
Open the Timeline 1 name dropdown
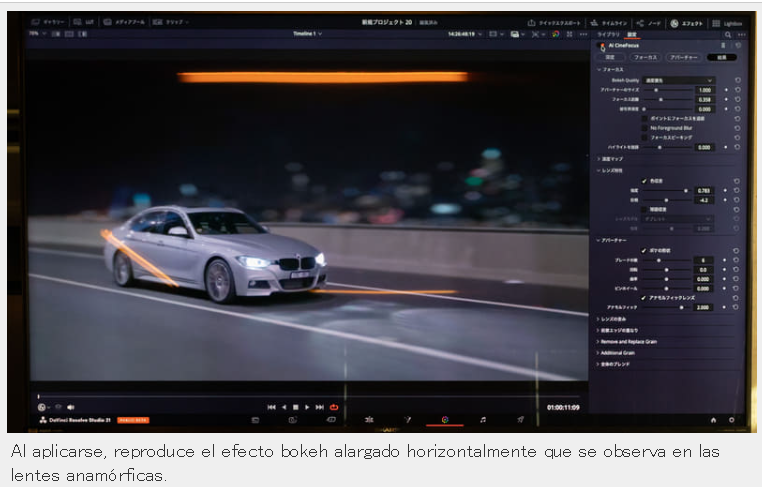click(x=307, y=34)
